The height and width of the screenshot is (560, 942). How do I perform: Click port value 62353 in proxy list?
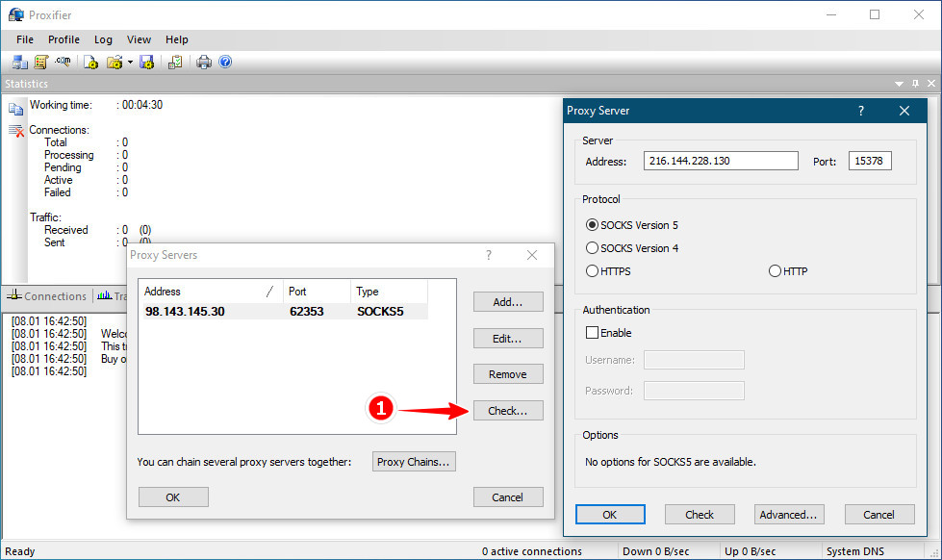coord(306,311)
